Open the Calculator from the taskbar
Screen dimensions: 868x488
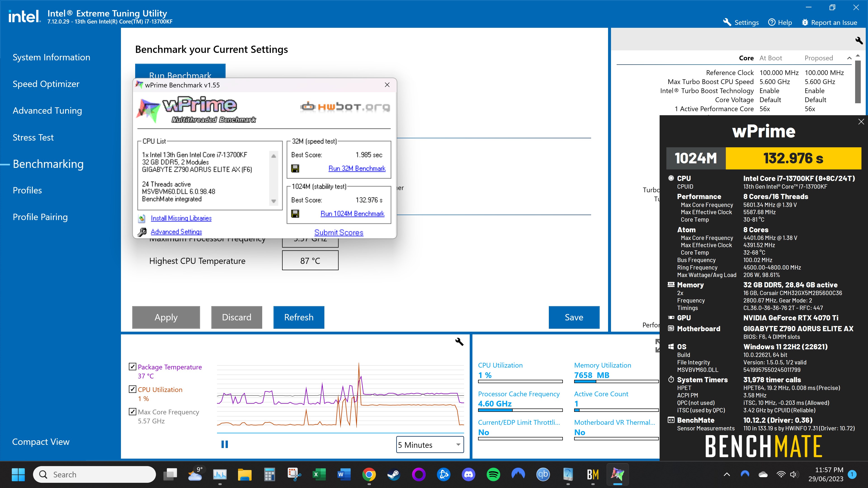tap(270, 474)
